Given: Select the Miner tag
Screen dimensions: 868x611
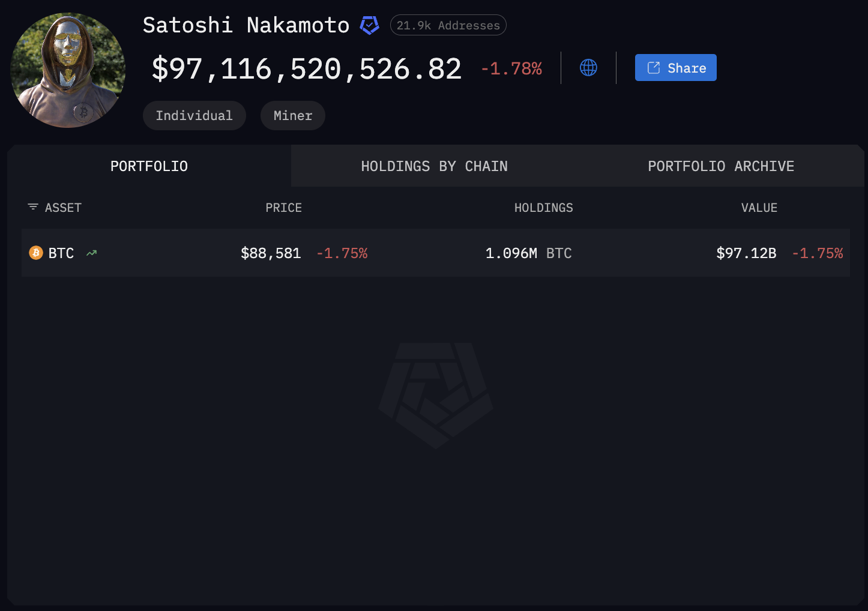Looking at the screenshot, I should tap(292, 115).
